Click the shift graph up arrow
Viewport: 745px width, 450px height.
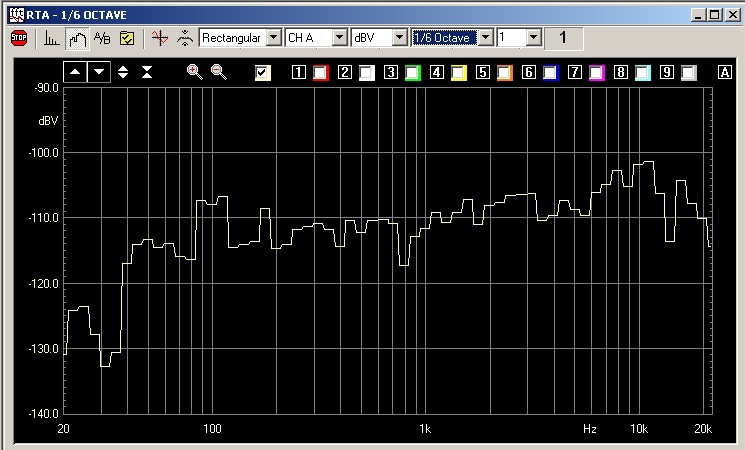tap(75, 72)
